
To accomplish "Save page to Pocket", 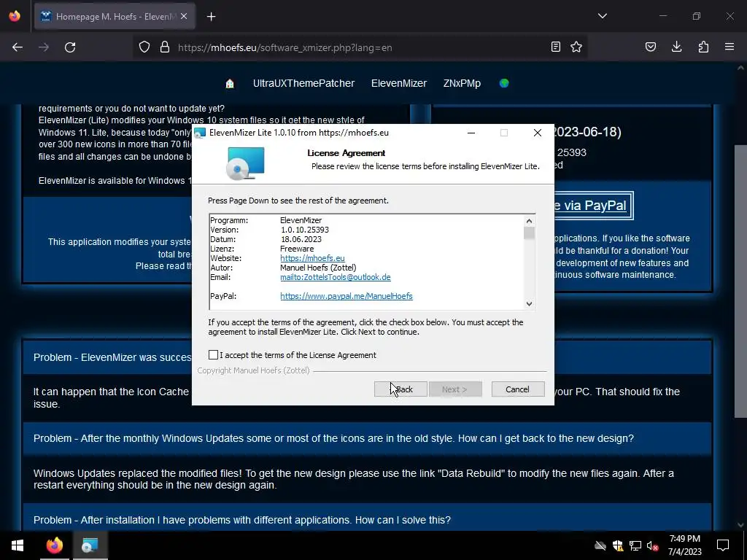I will pyautogui.click(x=650, y=47).
